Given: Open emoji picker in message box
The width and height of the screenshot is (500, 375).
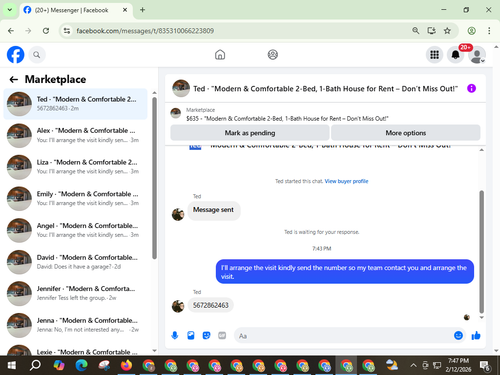Looking at the screenshot, I should tap(458, 335).
